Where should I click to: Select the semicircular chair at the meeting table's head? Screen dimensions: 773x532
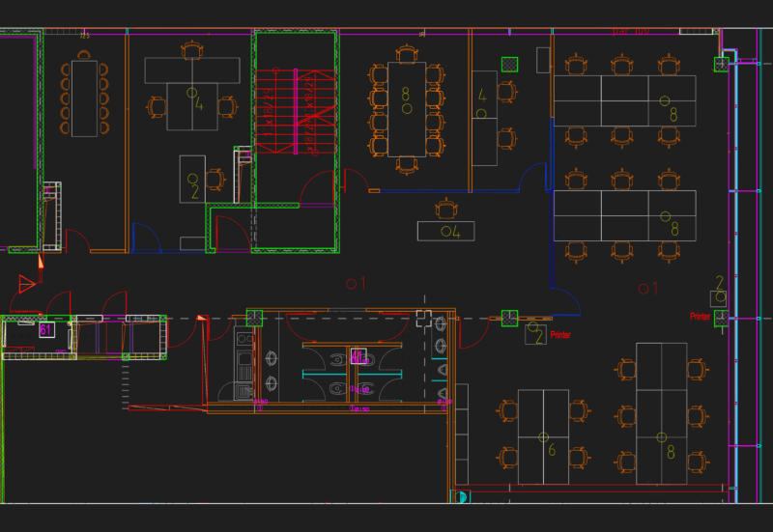(84, 54)
